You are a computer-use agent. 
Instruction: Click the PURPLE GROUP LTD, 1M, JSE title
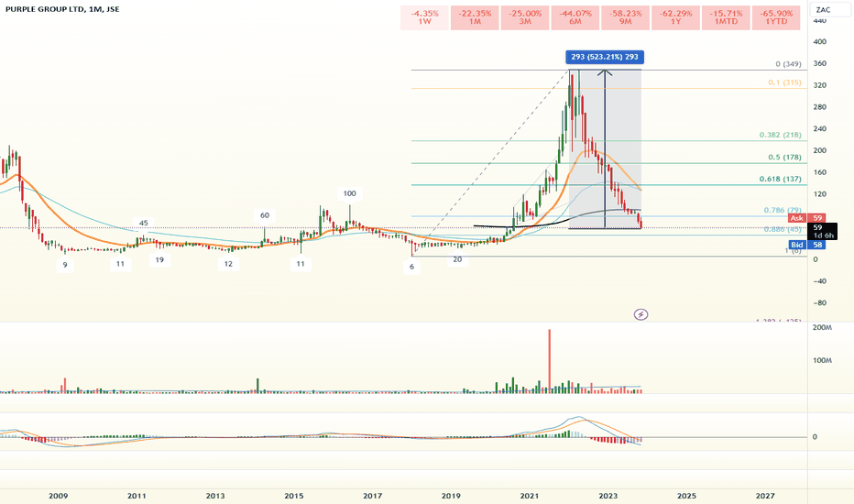[62, 9]
